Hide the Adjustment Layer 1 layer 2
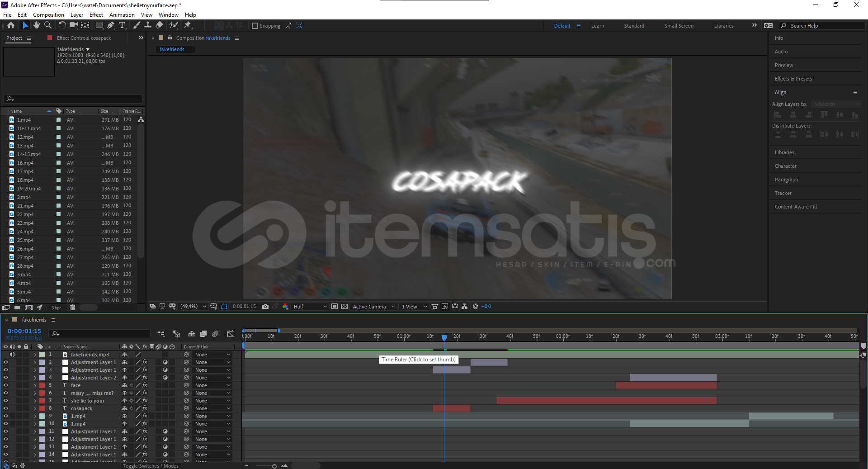The height and width of the screenshot is (469, 868). [6, 362]
